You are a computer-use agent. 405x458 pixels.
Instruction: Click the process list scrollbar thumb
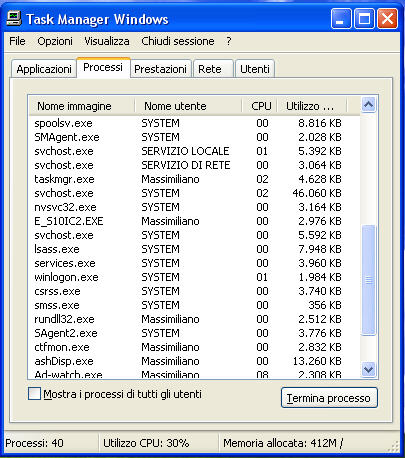[368, 280]
